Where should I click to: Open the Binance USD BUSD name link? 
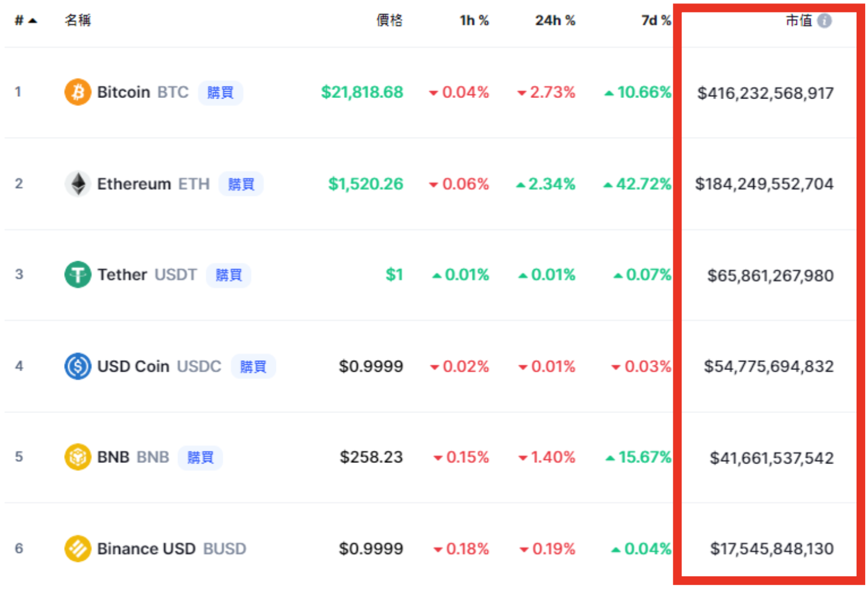coord(171,549)
